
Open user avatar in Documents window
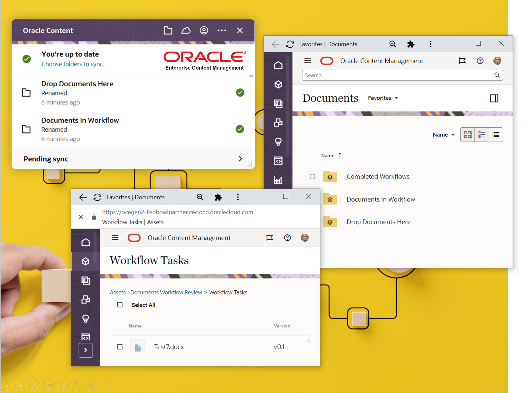(497, 61)
